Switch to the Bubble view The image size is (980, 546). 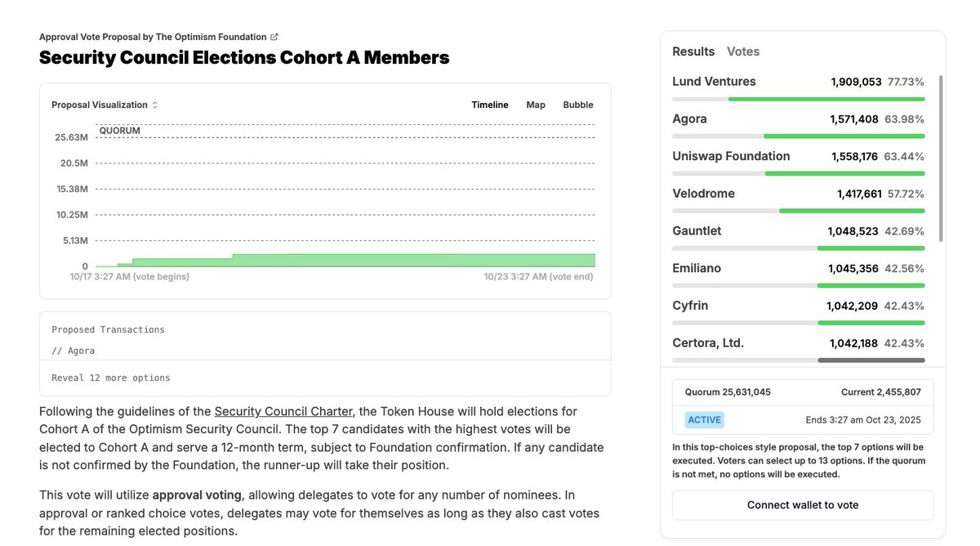point(578,105)
